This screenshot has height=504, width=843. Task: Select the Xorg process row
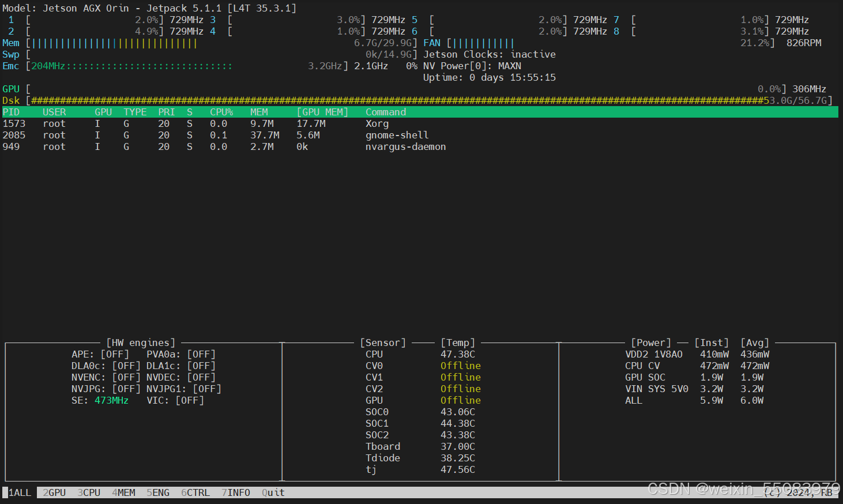click(420, 123)
